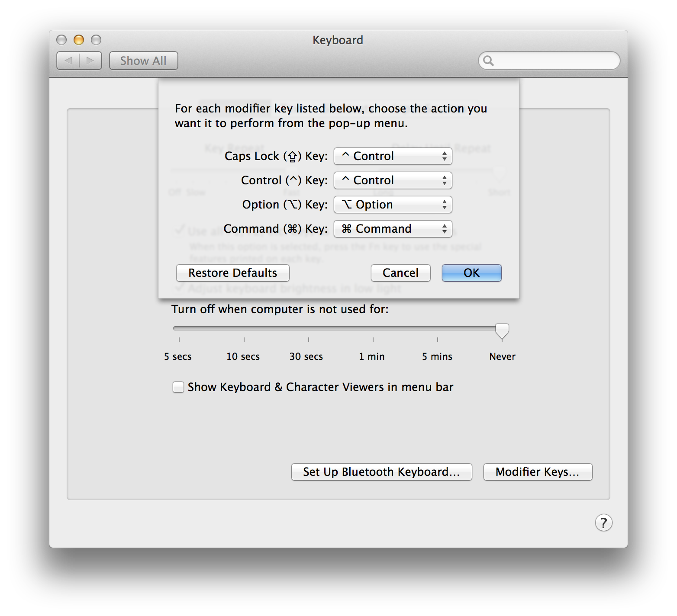
Task: Click the backlight turn-off slider knob
Action: pos(502,331)
